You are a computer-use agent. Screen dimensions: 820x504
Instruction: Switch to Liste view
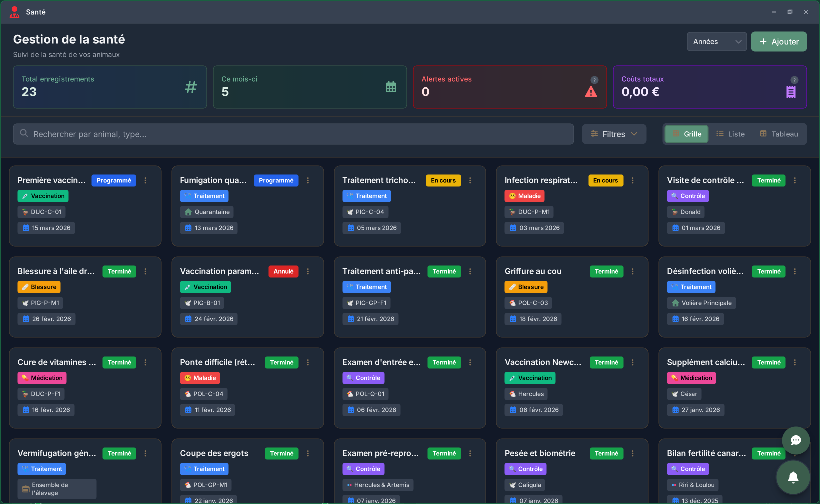coord(730,134)
